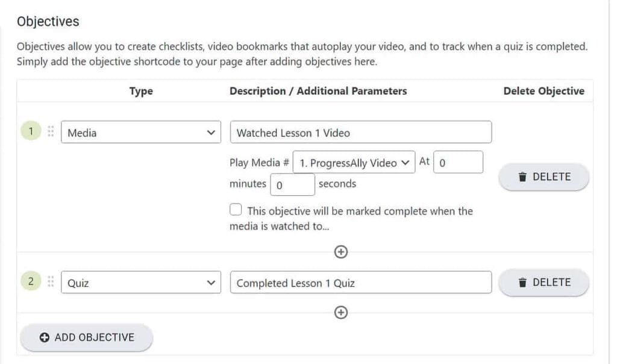Image resolution: width=617 pixels, height=364 pixels.
Task: Click the Watched Lesson 1 Video description field
Action: click(x=360, y=131)
